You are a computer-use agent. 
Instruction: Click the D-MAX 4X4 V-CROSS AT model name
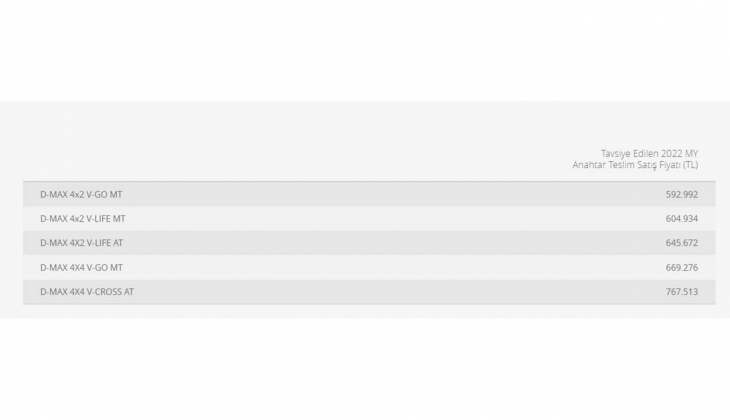87,291
